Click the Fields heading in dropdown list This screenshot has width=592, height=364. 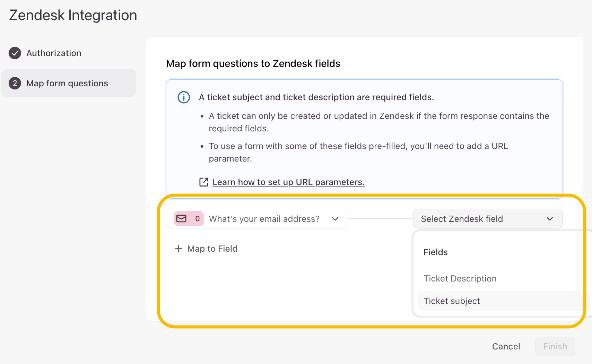436,252
